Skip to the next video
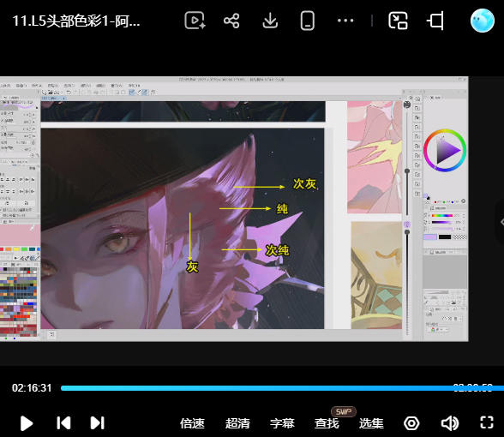 point(98,423)
